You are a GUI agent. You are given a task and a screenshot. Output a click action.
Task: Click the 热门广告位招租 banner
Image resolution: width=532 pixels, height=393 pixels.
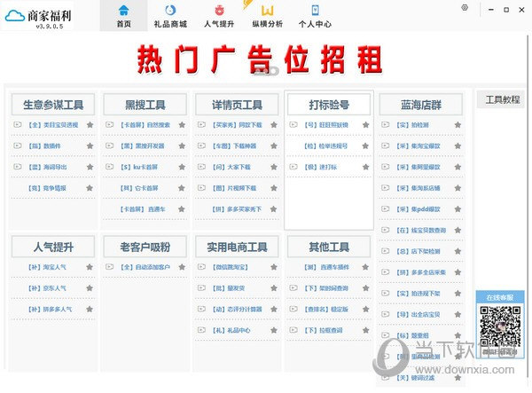point(260,59)
